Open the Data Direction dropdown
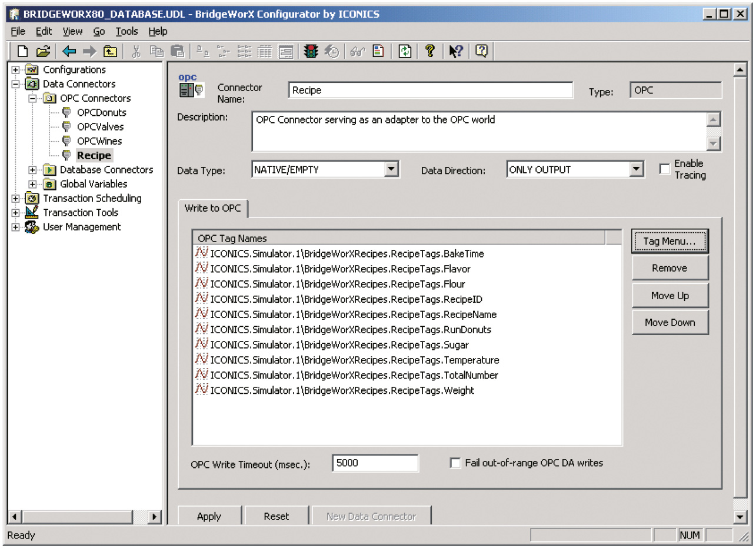Image resolution: width=756 pixels, height=549 pixels. [636, 169]
